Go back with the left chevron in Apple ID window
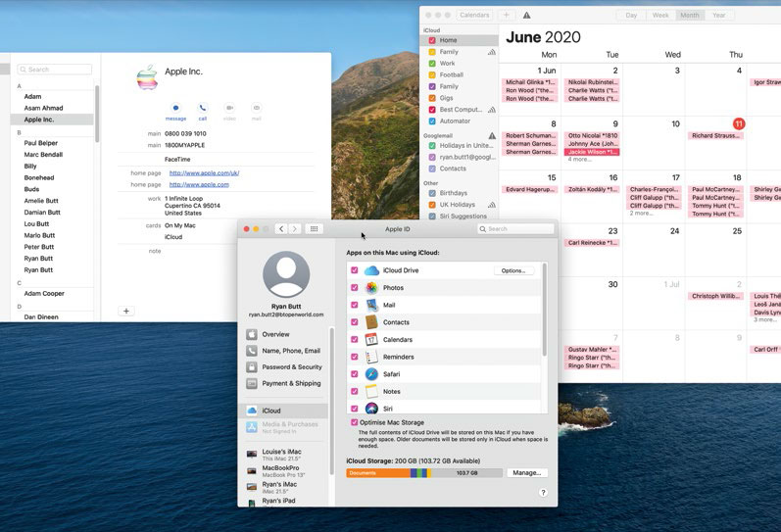This screenshot has height=532, width=781. pos(281,228)
